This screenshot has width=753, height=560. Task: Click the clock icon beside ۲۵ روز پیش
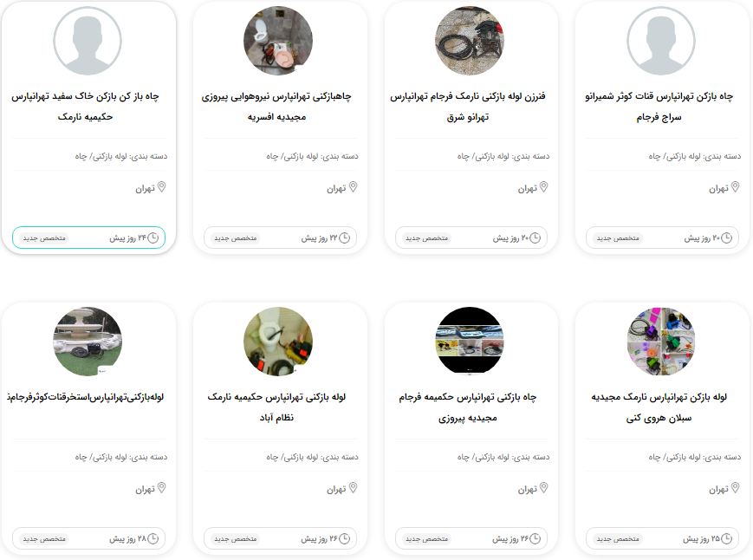pyautogui.click(x=727, y=539)
